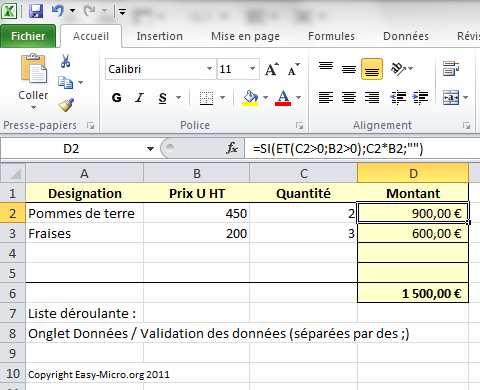Open merge and center dropdown arrow
The height and width of the screenshot is (390, 480).
(466, 98)
